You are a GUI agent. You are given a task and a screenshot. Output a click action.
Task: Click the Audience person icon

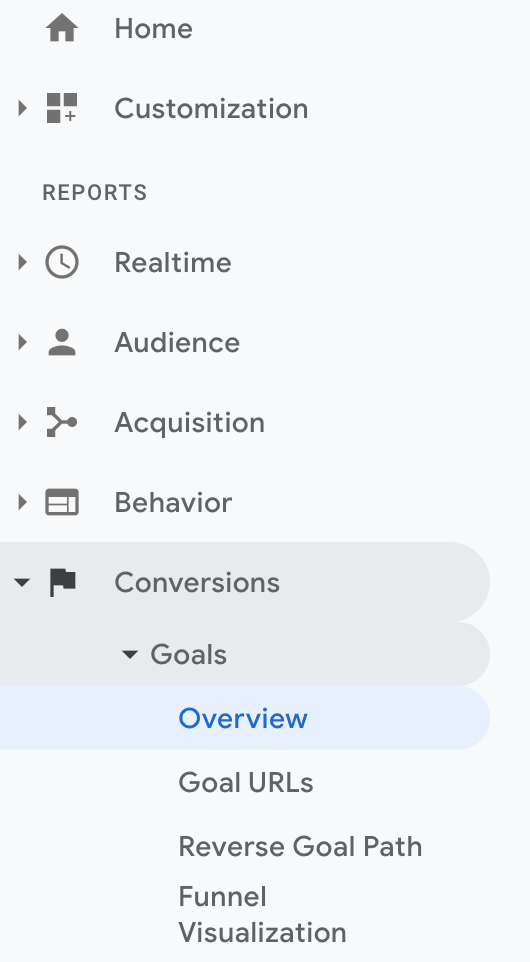pyautogui.click(x=62, y=342)
